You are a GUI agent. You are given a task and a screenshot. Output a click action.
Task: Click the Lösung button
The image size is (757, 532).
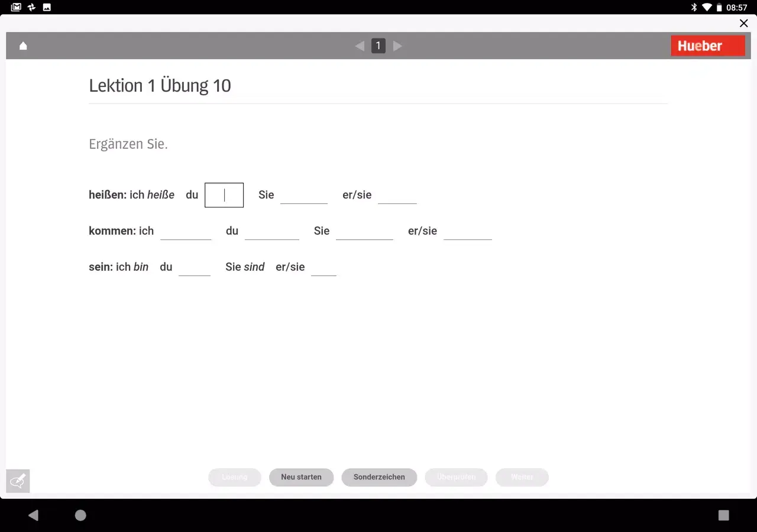(234, 477)
